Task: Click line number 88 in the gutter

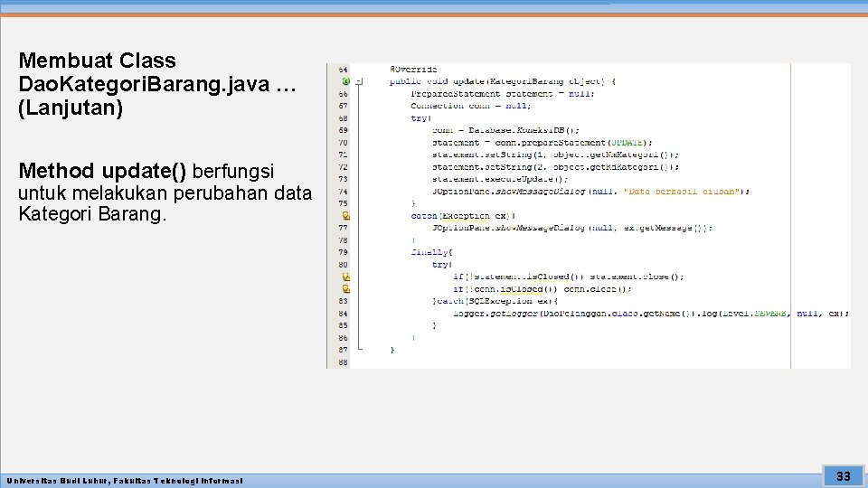Action: click(343, 361)
